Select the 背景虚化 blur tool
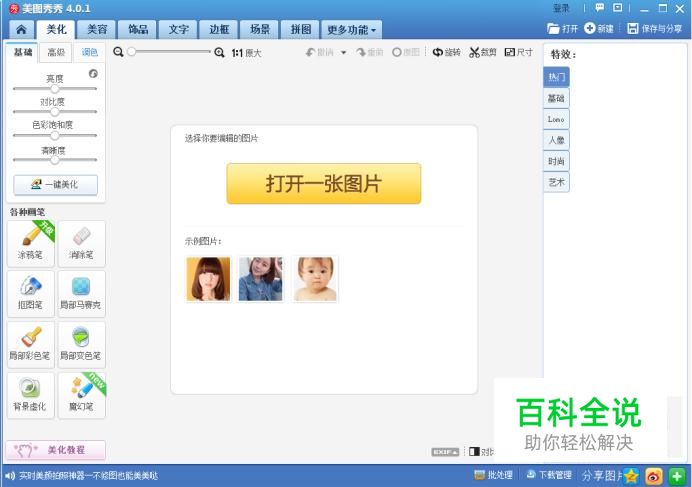Viewport: 692px width, 487px height. 30,396
